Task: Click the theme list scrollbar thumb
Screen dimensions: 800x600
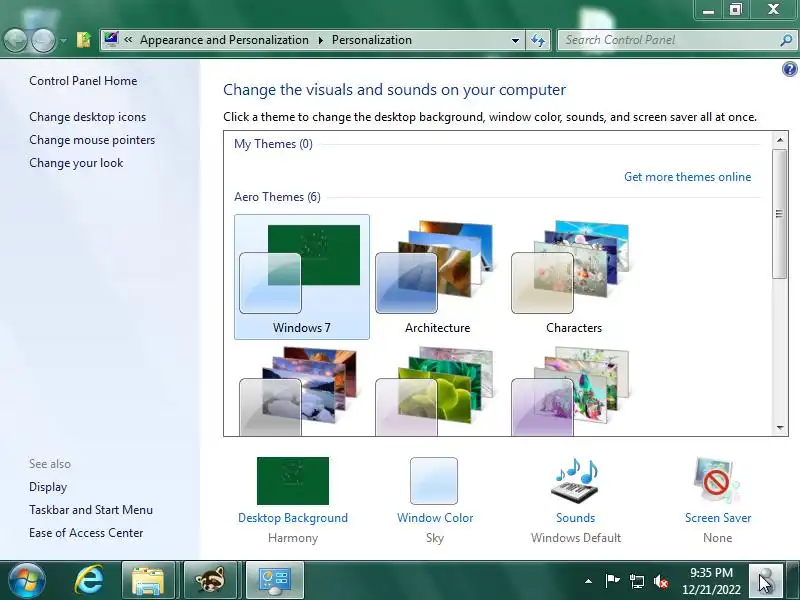Action: tap(780, 213)
